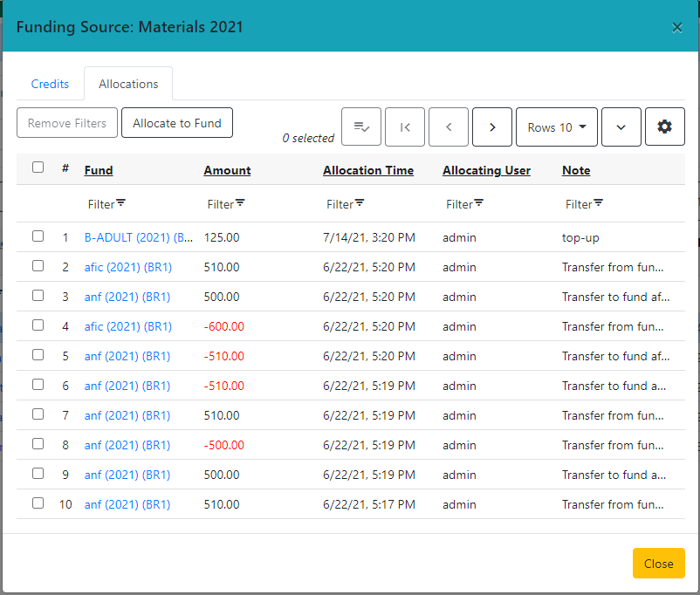Switch to the Allocations tab
This screenshot has width=700, height=595.
click(127, 84)
